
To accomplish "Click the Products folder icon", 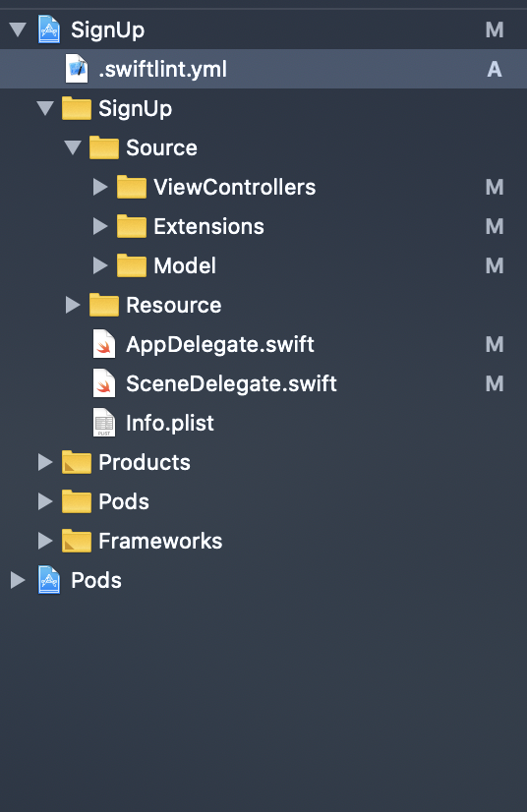I will (x=77, y=462).
